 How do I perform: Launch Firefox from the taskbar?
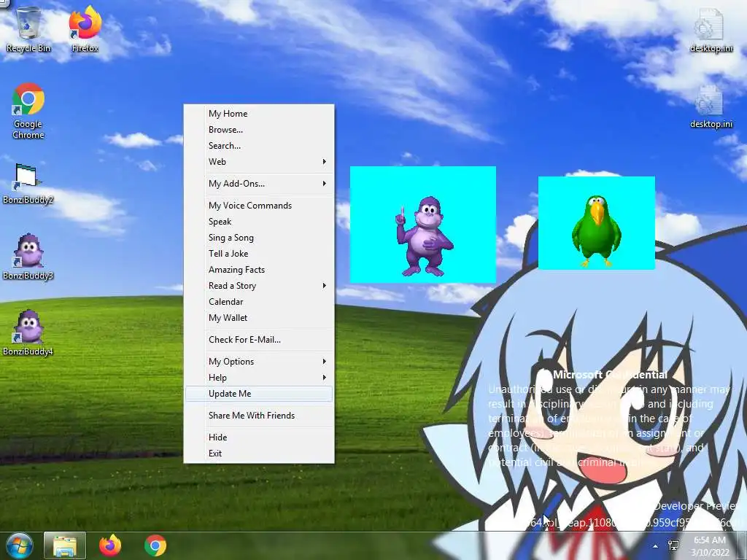[110, 545]
